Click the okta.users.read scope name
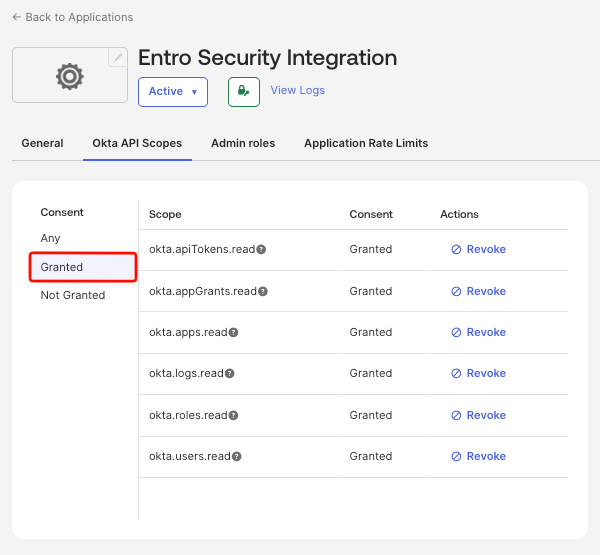Viewport: 600px width, 555px height. [x=190, y=457]
